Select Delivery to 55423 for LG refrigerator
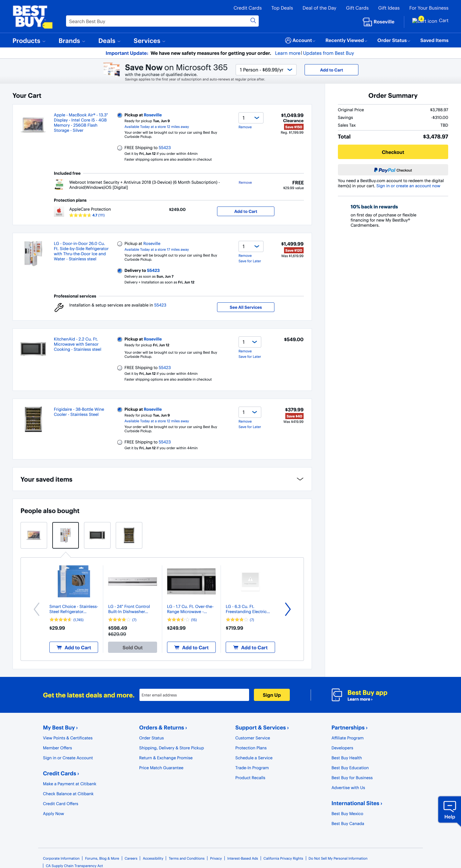The width and height of the screenshot is (461, 868). click(x=120, y=271)
